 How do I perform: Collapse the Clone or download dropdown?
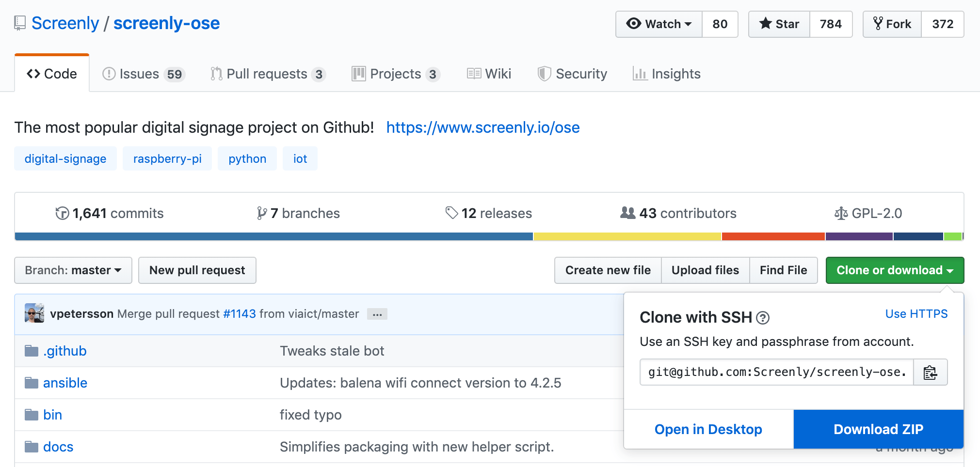coord(895,270)
